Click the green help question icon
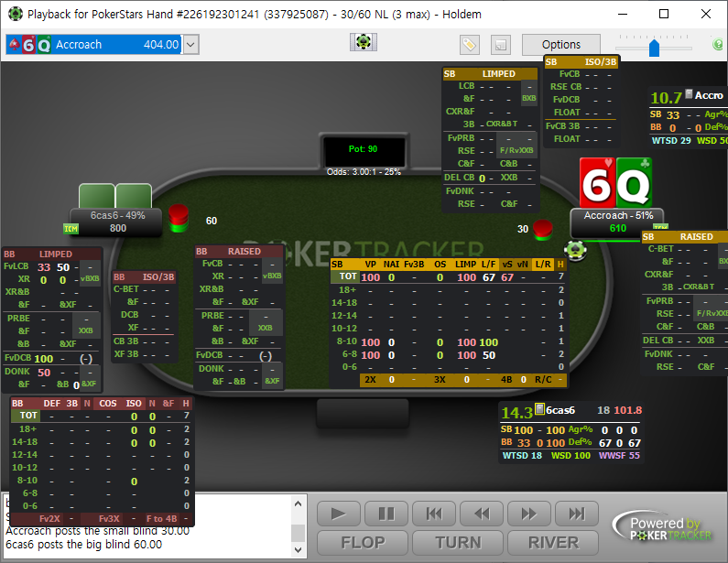This screenshot has width=728, height=563. (718, 44)
